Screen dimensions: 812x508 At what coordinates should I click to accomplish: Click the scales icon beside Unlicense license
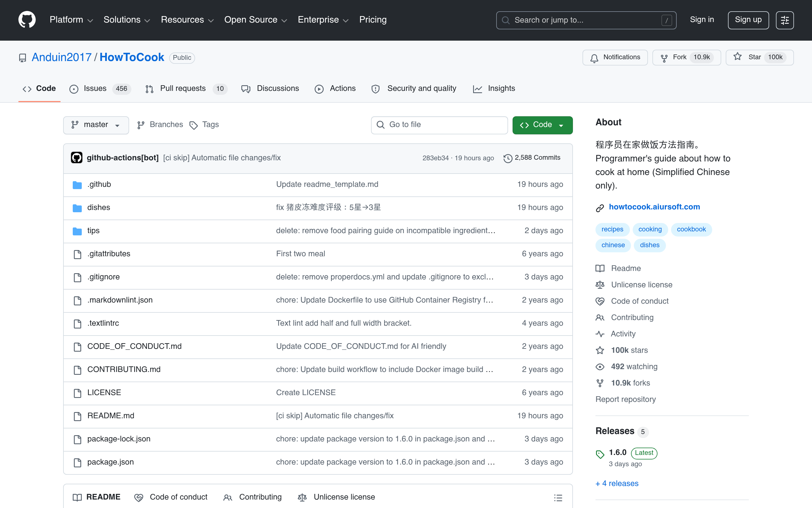(x=600, y=285)
